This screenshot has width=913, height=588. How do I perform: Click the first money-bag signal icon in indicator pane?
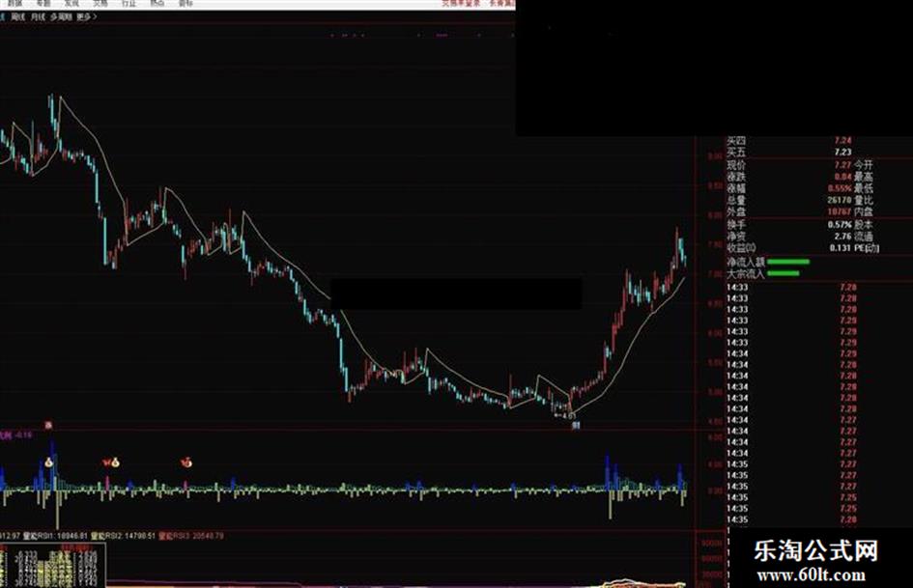pos(49,462)
